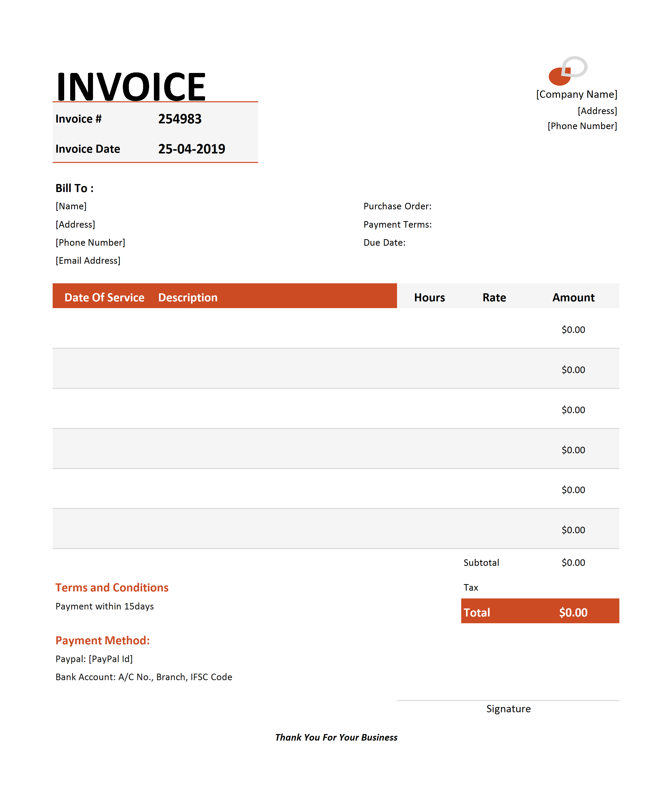Click the 'Total' label in orange bar

pyautogui.click(x=476, y=612)
